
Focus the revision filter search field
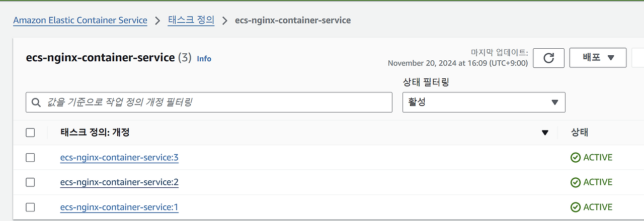(209, 102)
